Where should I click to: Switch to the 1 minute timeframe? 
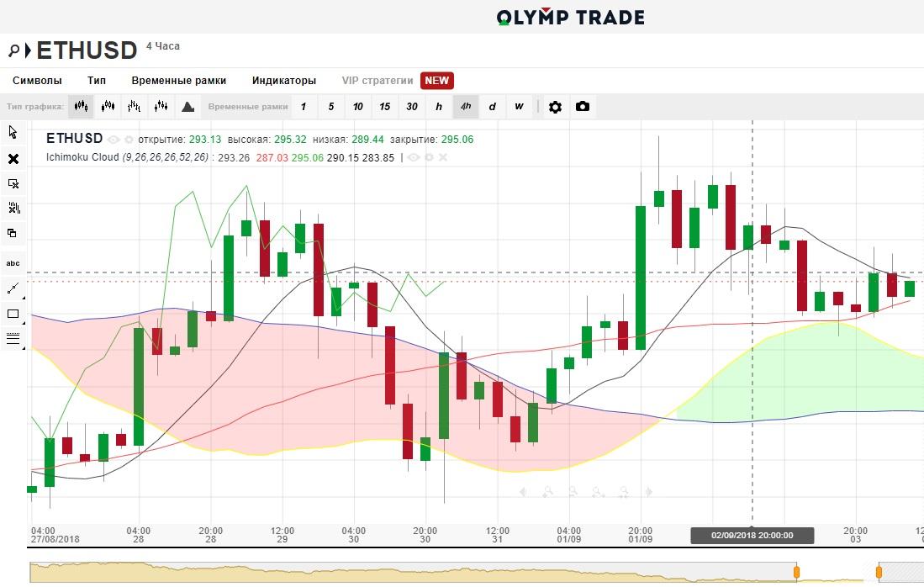coord(304,107)
